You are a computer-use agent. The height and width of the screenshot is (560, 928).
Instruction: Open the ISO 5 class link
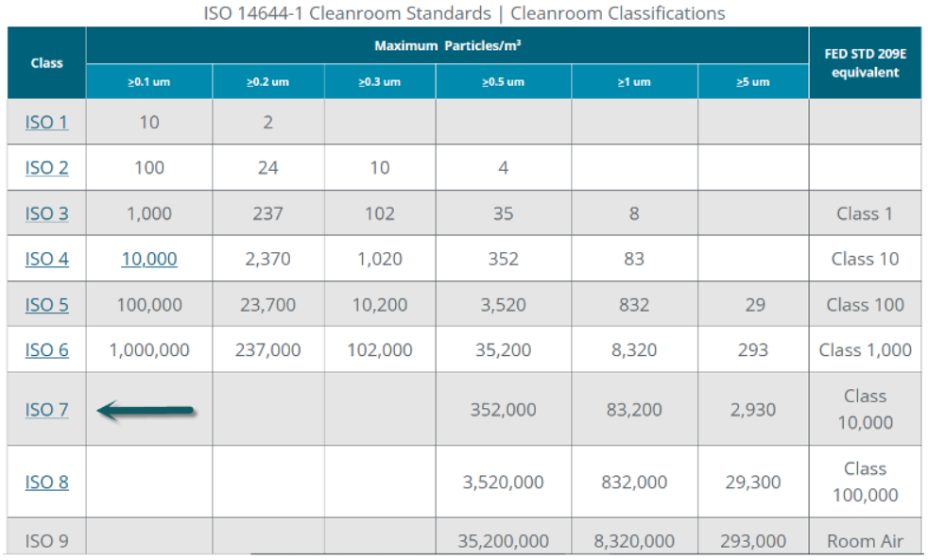click(x=46, y=305)
